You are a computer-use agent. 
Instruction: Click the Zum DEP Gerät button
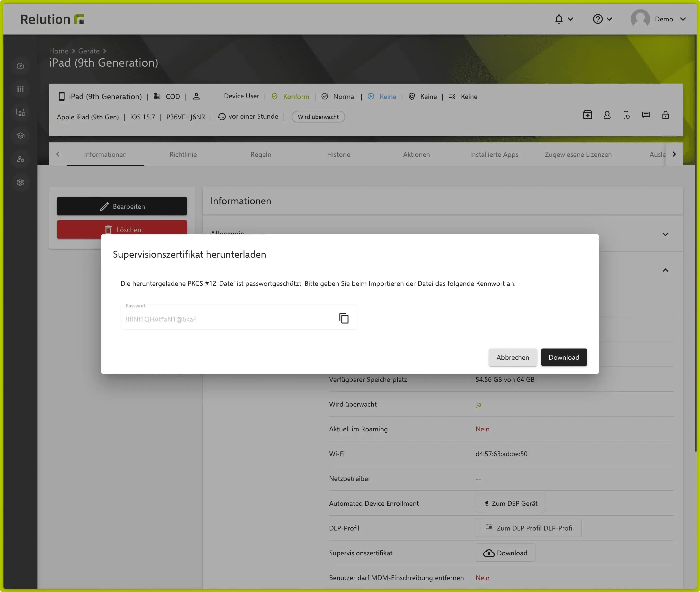point(510,503)
